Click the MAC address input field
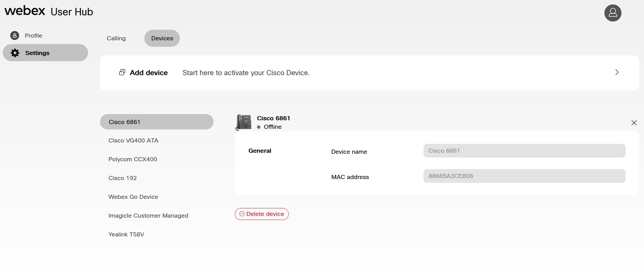644x274 pixels. point(524,176)
